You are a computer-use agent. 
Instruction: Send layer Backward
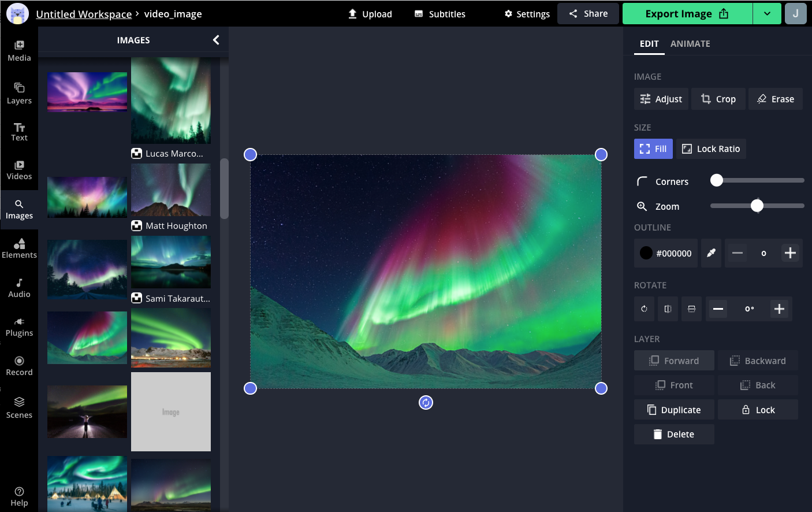758,361
